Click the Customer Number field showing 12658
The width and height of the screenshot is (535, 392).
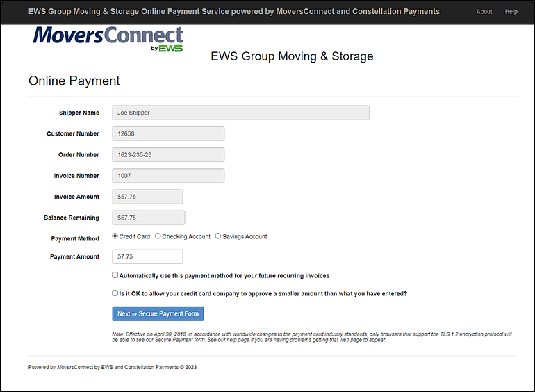point(168,133)
